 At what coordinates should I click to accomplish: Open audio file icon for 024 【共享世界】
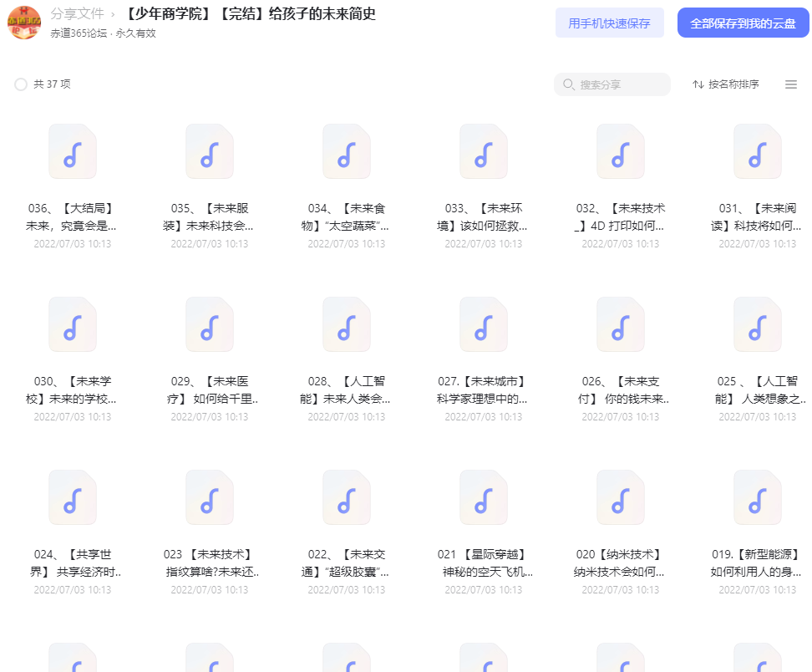(x=73, y=497)
